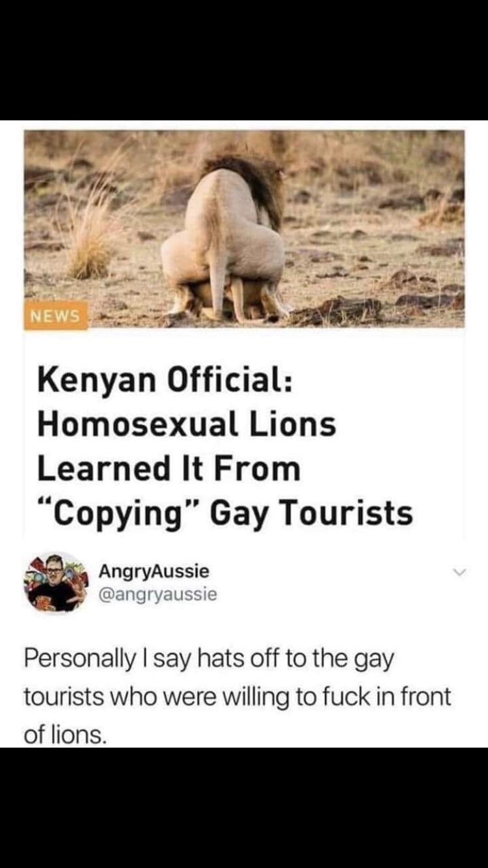Click "Gay Tourists" in the headline
The height and width of the screenshot is (868, 488).
[312, 513]
